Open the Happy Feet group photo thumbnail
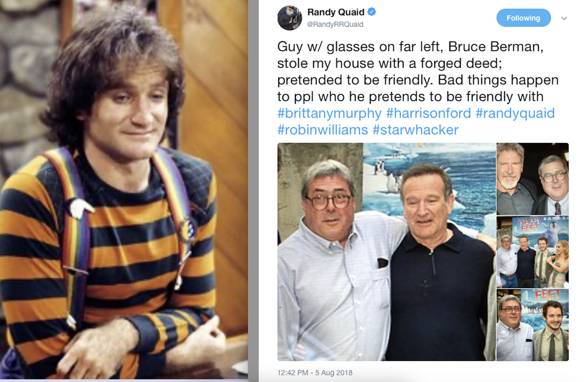 [532, 252]
